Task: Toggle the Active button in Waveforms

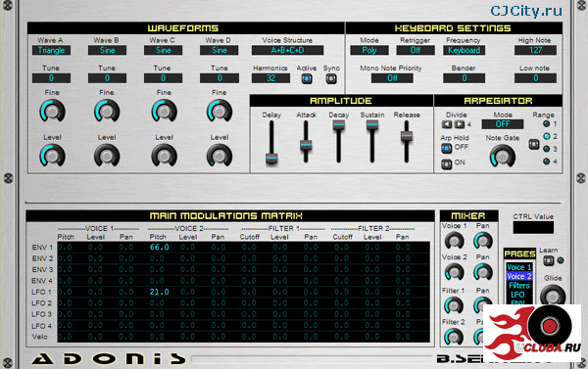Action: pos(307,78)
